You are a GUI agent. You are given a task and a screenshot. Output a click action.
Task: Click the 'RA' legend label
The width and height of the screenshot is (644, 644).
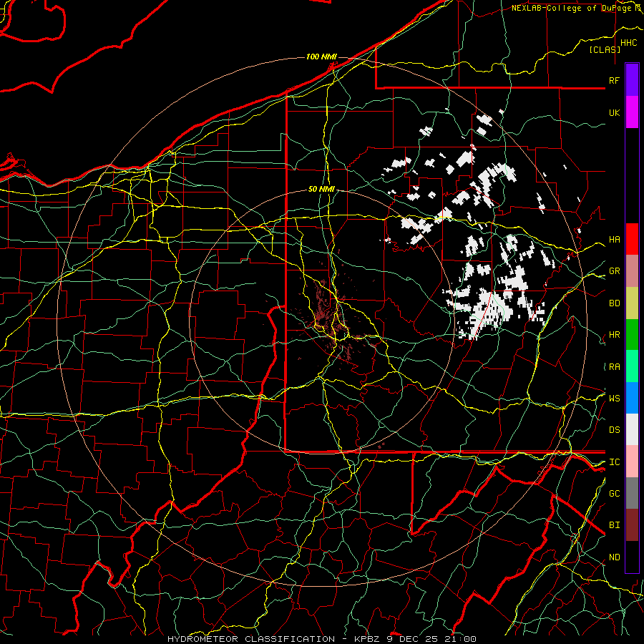click(x=614, y=367)
